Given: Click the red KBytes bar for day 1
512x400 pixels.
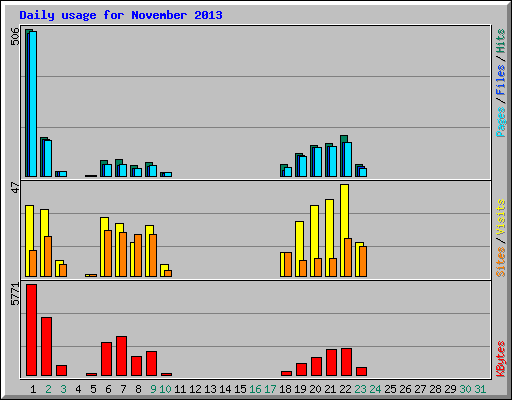Looking at the screenshot, I should point(31,330).
